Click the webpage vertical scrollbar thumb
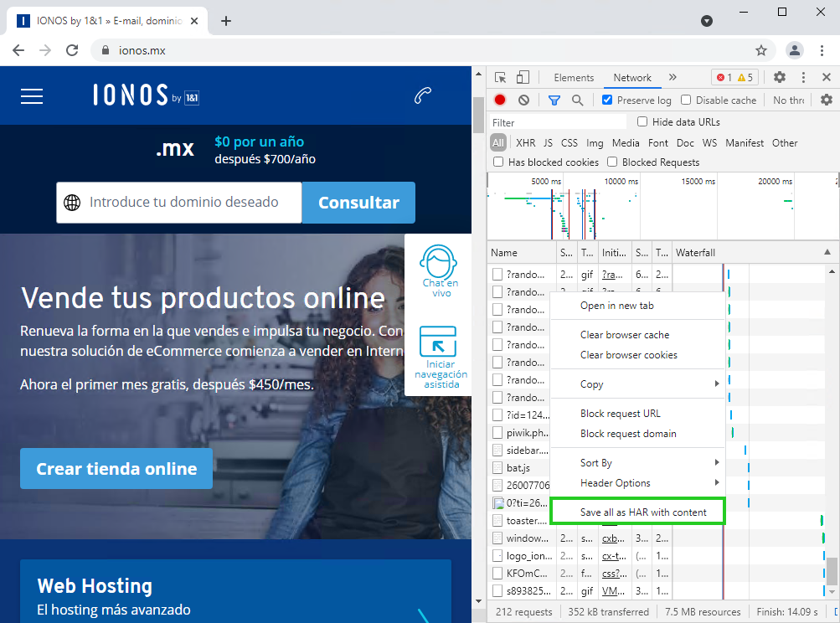 point(478,115)
